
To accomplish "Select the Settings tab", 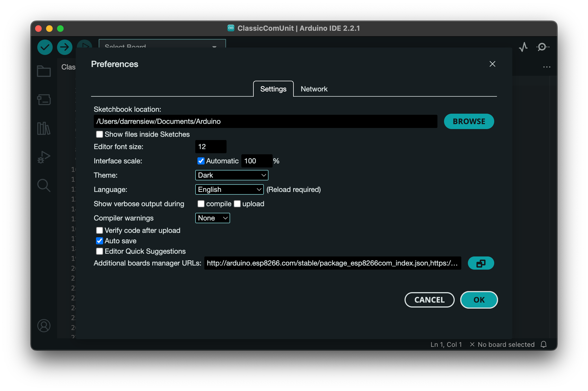I will point(273,89).
